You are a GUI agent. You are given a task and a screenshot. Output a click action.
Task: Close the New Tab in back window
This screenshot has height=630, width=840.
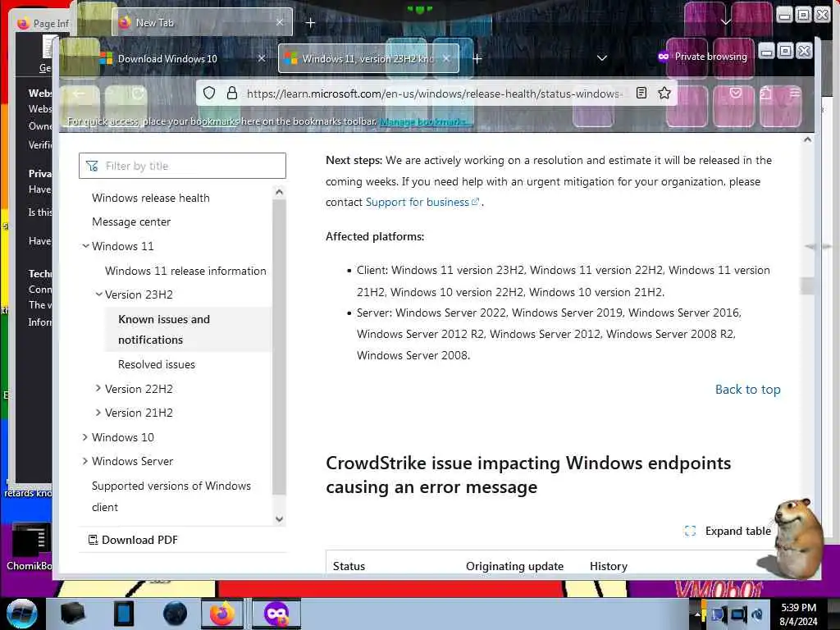(x=280, y=22)
